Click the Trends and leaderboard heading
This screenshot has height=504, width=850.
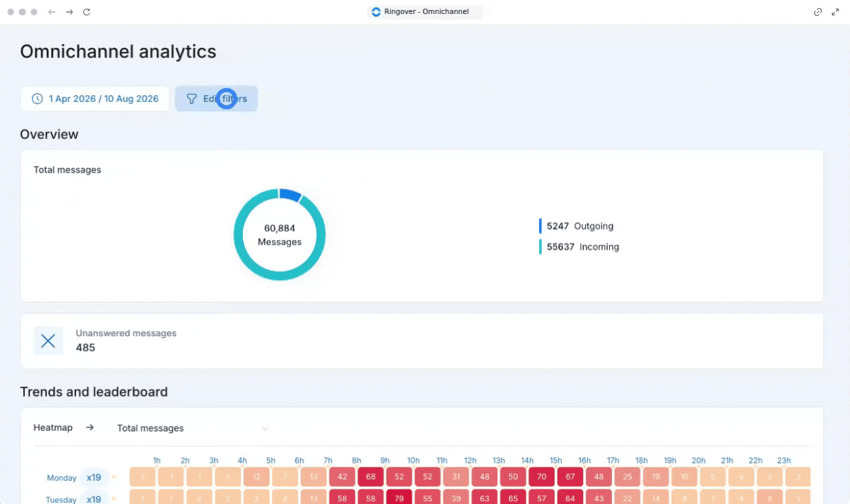(x=94, y=392)
